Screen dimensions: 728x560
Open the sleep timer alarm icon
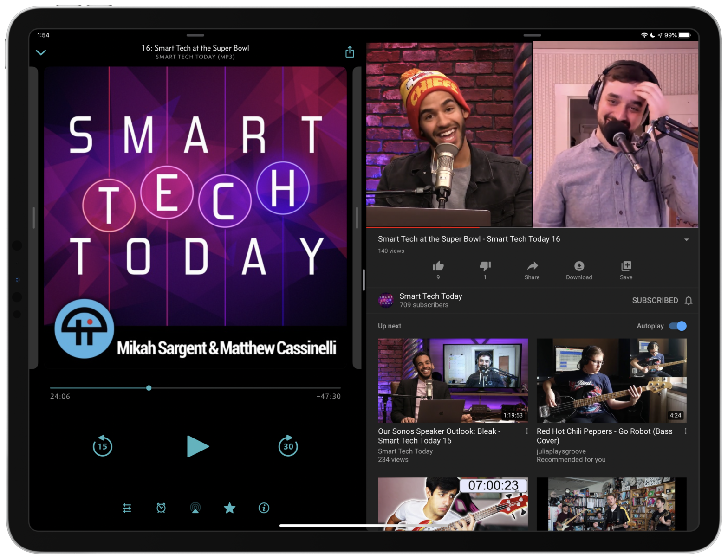coord(161,508)
